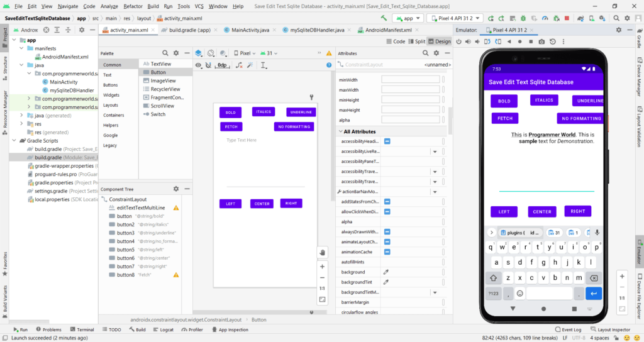Click the Attributes panel search icon
644x342 pixels.
(426, 53)
